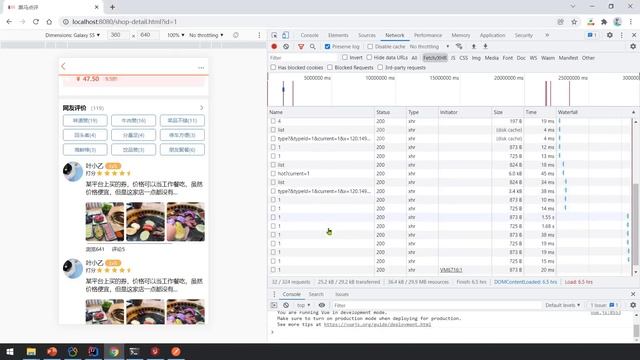The width and height of the screenshot is (640, 360).
Task: Click console filter input field
Action: [436, 305]
